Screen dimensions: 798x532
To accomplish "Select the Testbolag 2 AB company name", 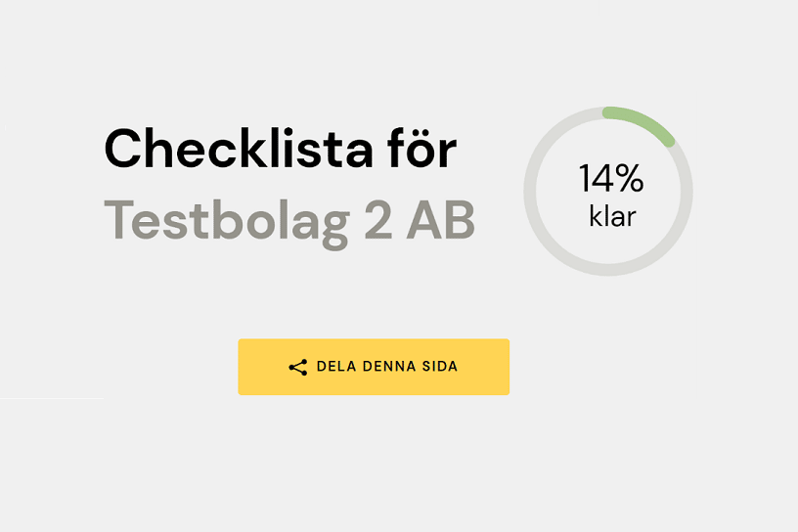I will (x=289, y=222).
